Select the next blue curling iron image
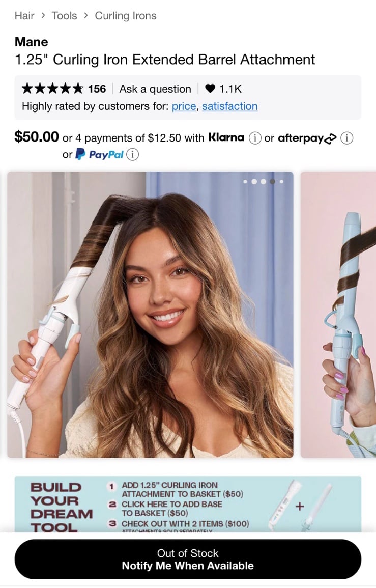Viewport: 376px width, 588px height. pos(338,315)
